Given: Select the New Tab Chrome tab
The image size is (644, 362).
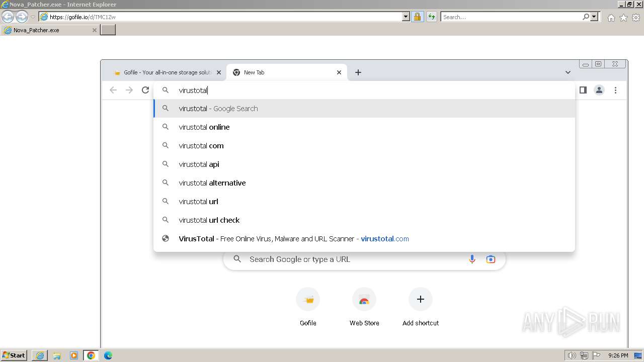Looking at the screenshot, I should [x=287, y=72].
